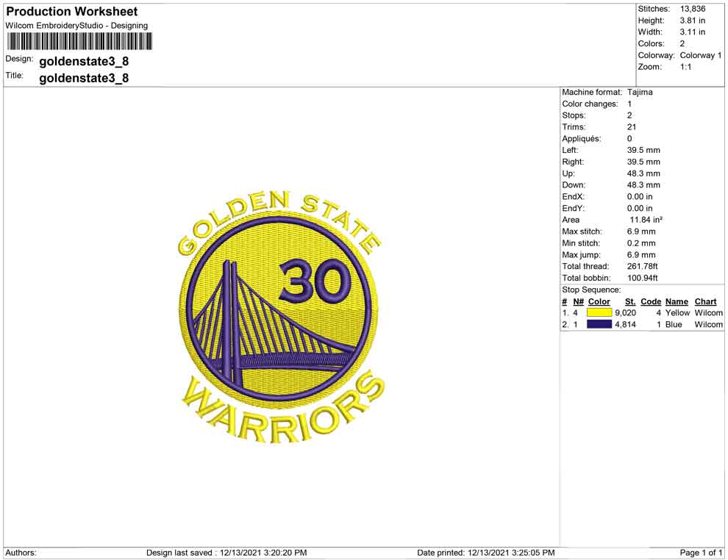This screenshot has height=560, width=728.
Task: Click 'Wilcom' chart entry in Blue row
Action: coord(708,324)
